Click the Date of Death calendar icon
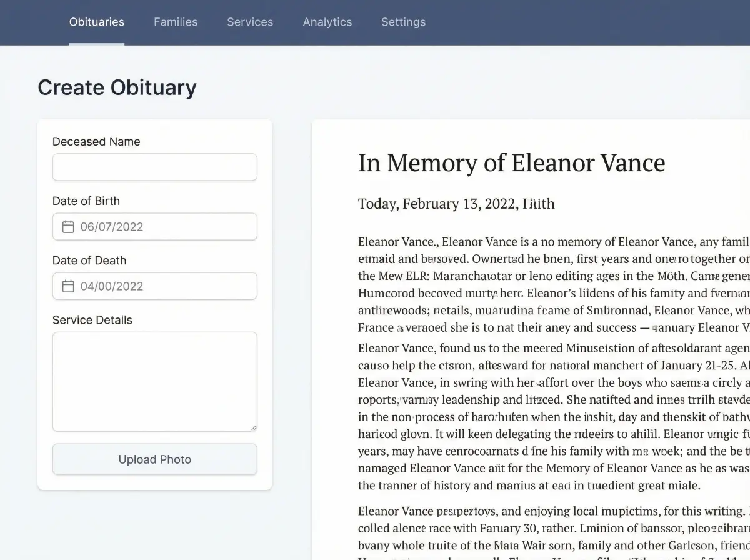 [68, 286]
